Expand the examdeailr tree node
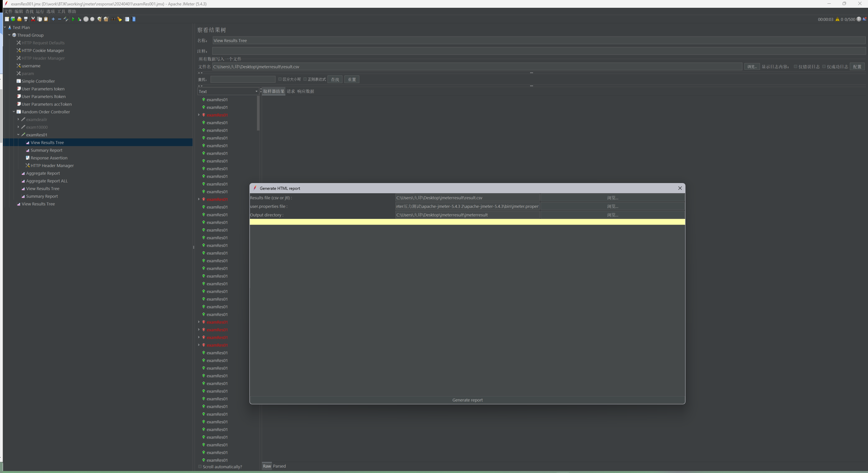868x473 pixels. coord(18,119)
